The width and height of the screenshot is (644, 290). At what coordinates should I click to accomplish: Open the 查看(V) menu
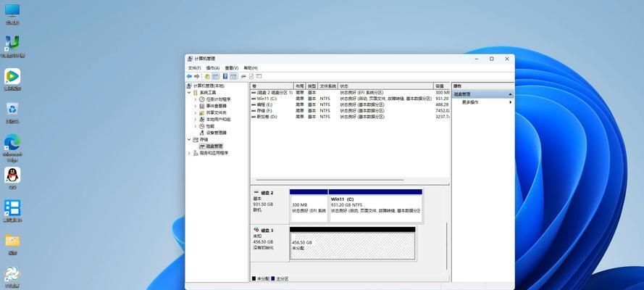click(x=232, y=67)
